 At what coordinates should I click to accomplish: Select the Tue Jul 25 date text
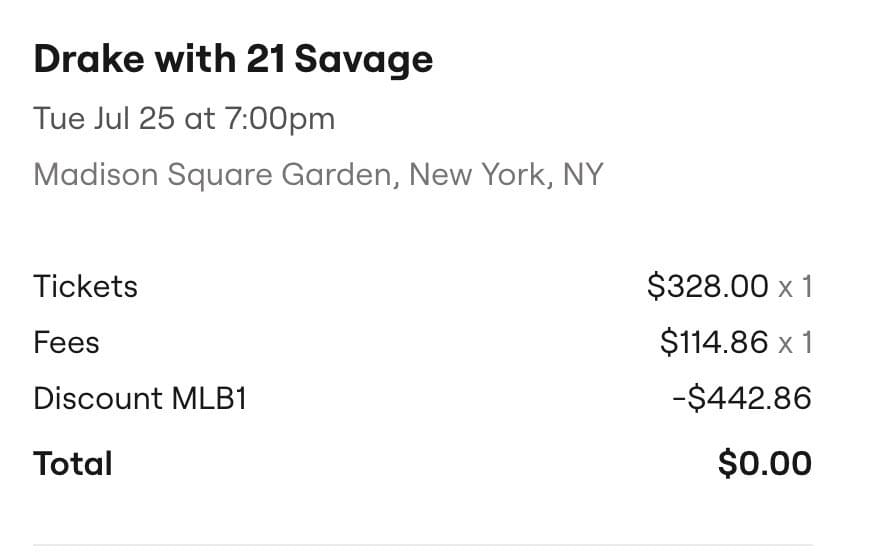pyautogui.click(x=105, y=119)
